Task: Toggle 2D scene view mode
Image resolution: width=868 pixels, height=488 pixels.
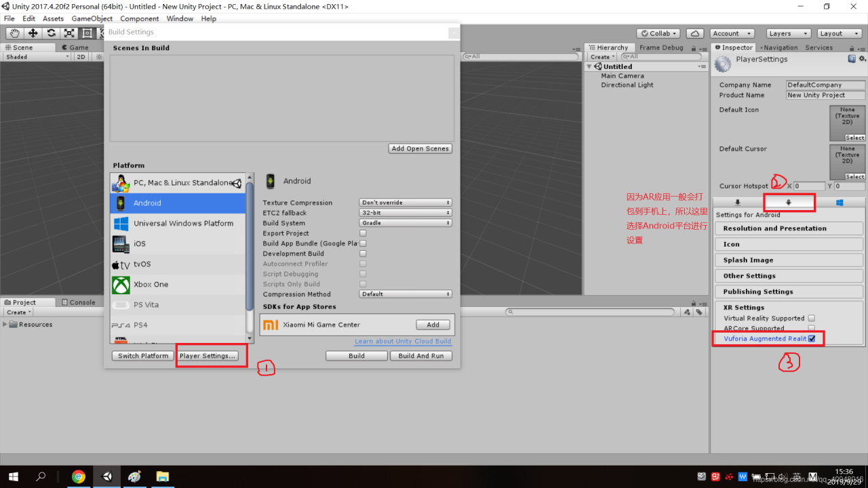Action: 81,57
